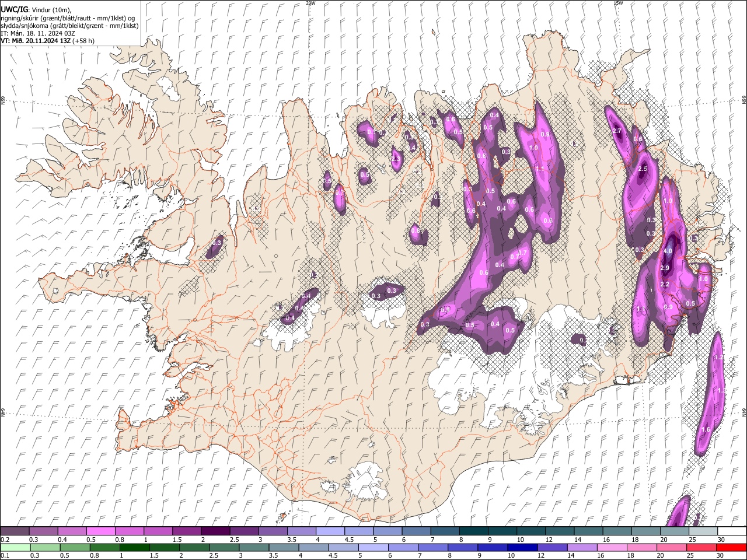Image resolution: width=747 pixels, height=560 pixels.
Task: Click the red-pink 25–30 rain legend swatch
Action: click(x=701, y=548)
